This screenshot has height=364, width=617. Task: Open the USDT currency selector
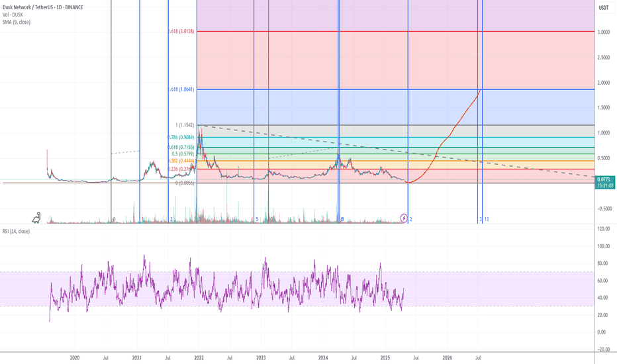(x=604, y=7)
